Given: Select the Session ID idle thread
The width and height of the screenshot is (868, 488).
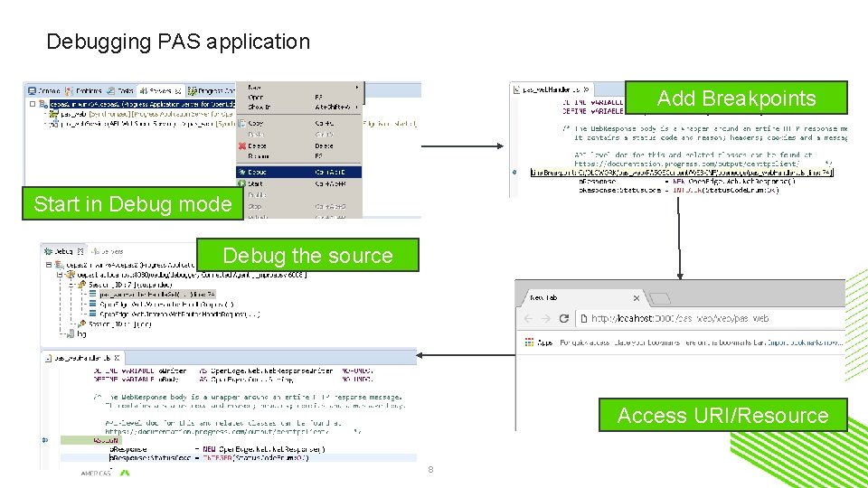Looking at the screenshot, I should point(119,324).
